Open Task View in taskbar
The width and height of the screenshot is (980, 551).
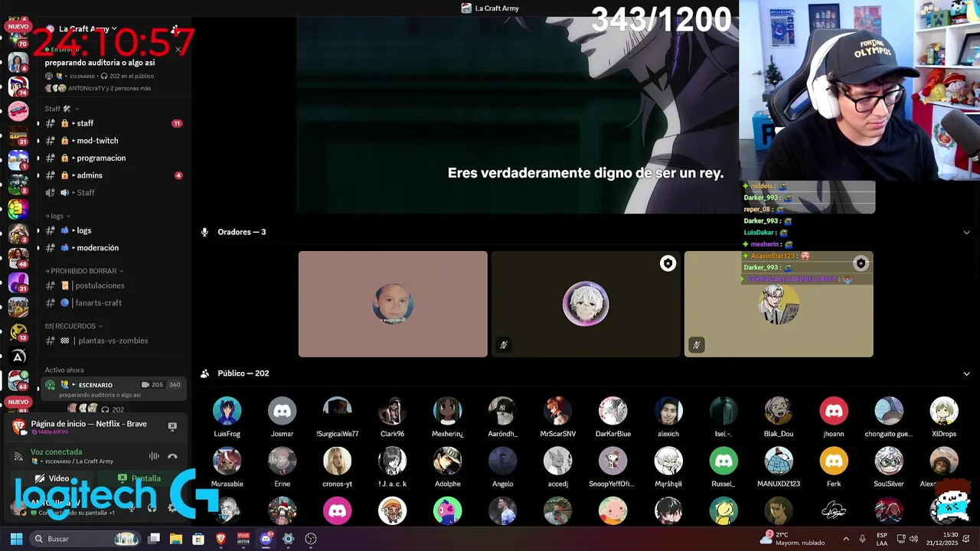tap(154, 539)
